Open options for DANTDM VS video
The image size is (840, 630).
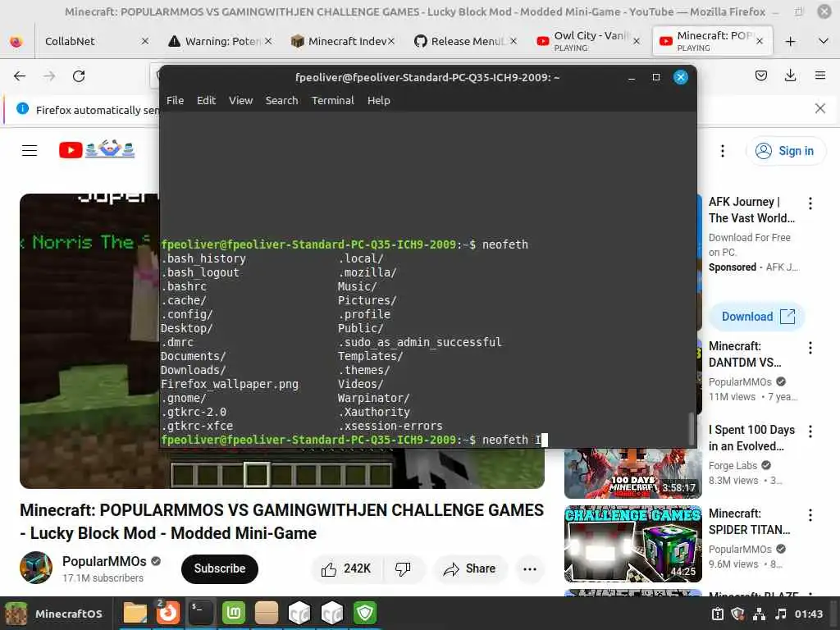pyautogui.click(x=810, y=348)
